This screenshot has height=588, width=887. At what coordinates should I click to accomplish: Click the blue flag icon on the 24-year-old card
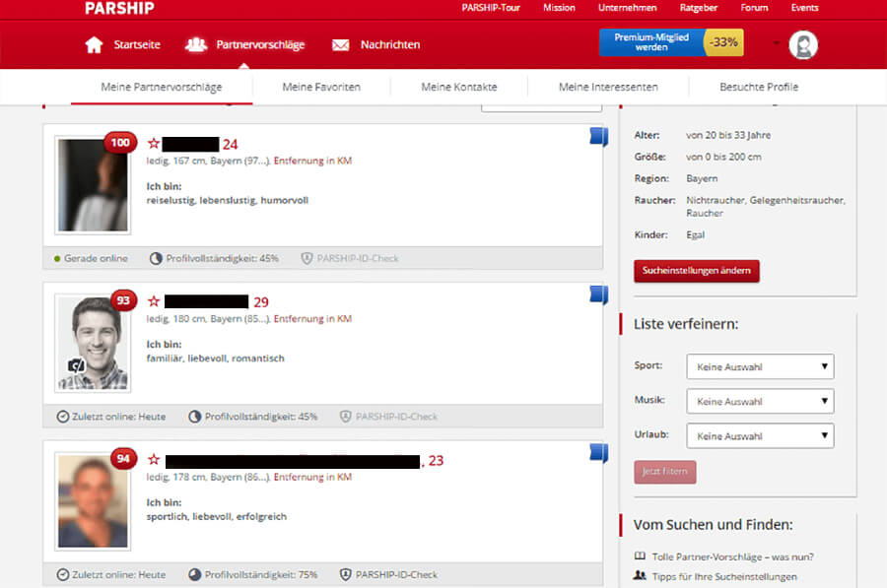(x=598, y=137)
